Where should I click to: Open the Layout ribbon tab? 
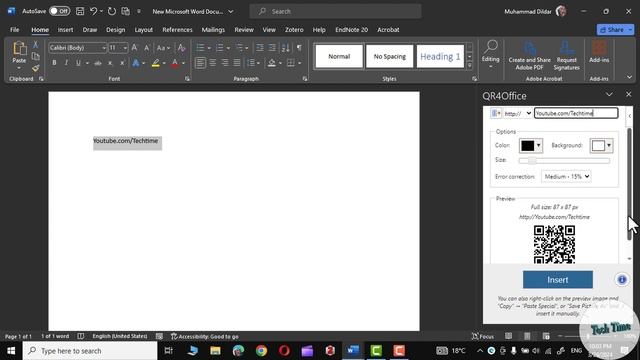click(144, 30)
